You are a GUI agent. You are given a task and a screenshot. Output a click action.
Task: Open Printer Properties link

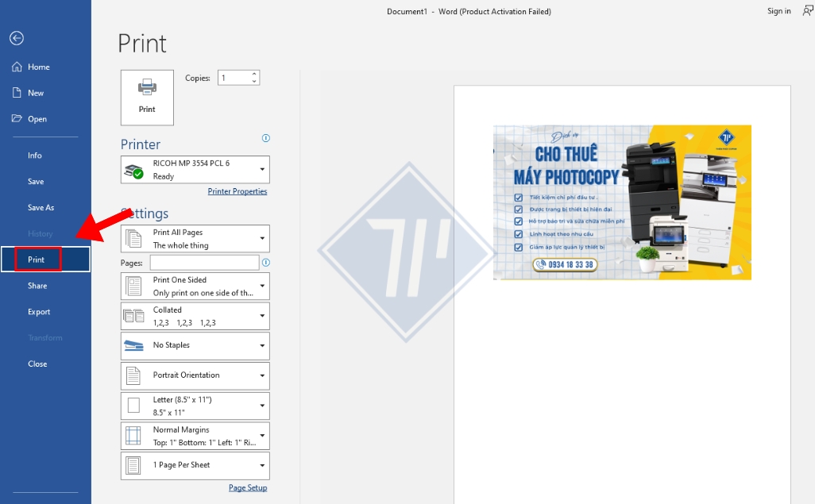point(238,191)
